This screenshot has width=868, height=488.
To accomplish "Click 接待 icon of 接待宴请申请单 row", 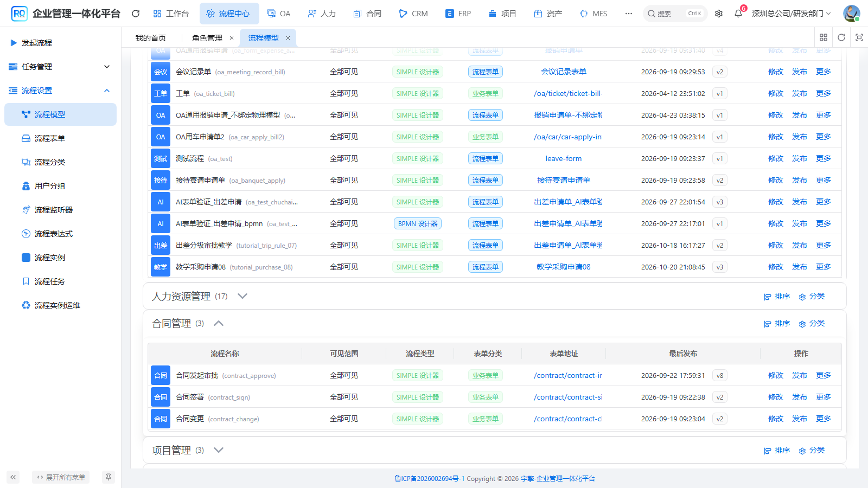I will pos(161,180).
